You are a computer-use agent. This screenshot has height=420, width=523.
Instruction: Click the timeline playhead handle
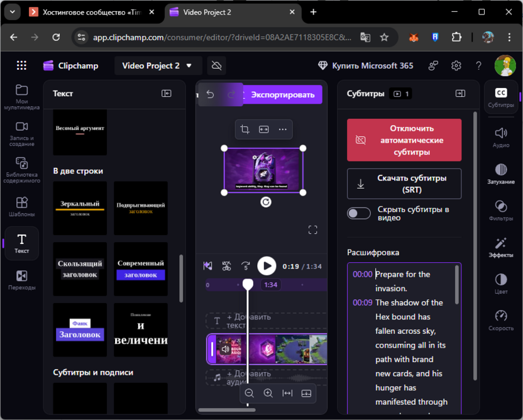tap(248, 284)
